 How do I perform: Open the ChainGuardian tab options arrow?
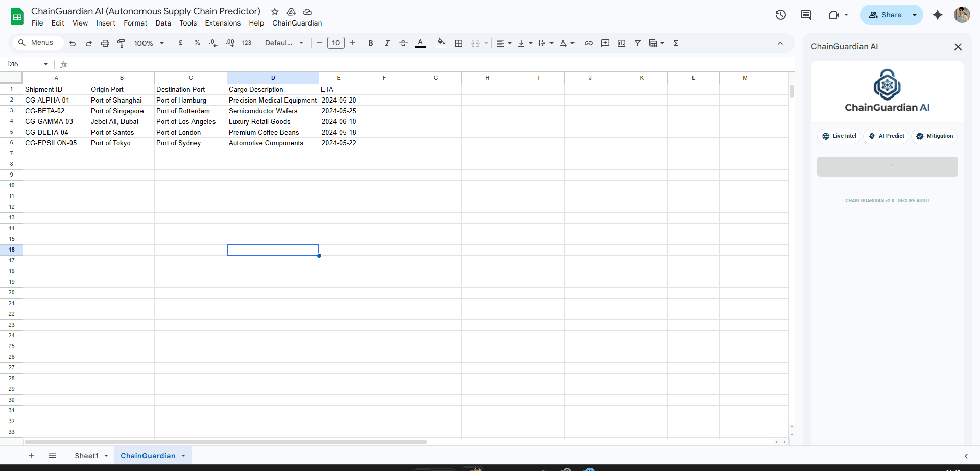pyautogui.click(x=183, y=456)
